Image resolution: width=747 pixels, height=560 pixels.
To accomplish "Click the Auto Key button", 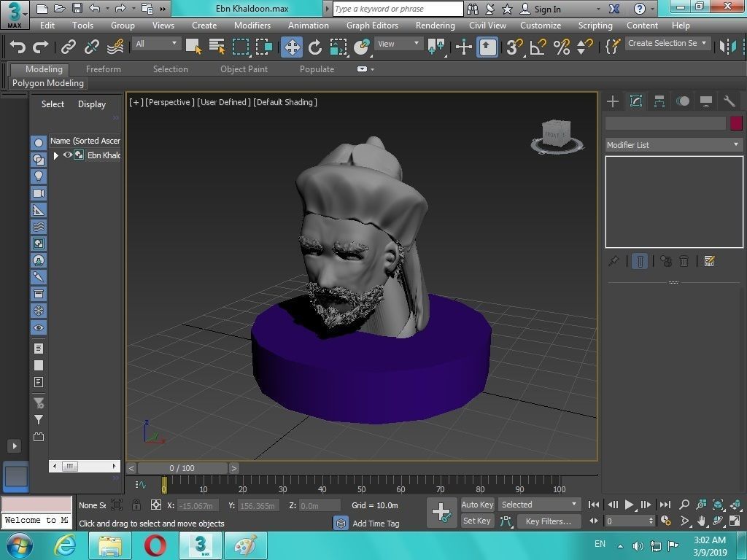I will (x=477, y=505).
